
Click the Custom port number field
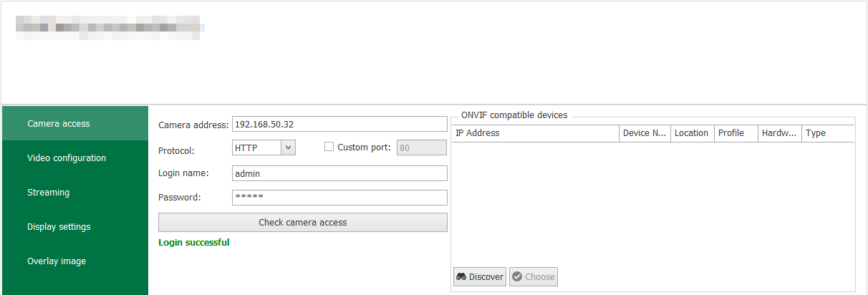421,147
